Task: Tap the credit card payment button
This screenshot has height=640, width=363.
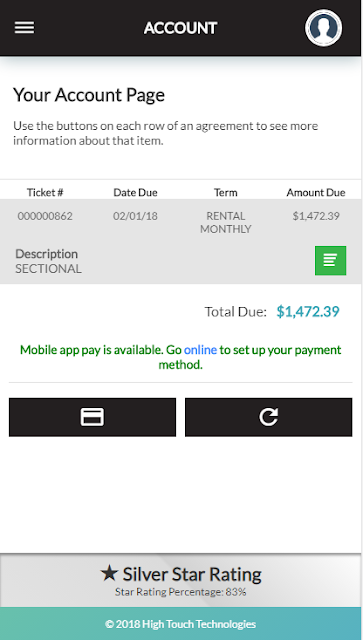Action: (x=92, y=417)
